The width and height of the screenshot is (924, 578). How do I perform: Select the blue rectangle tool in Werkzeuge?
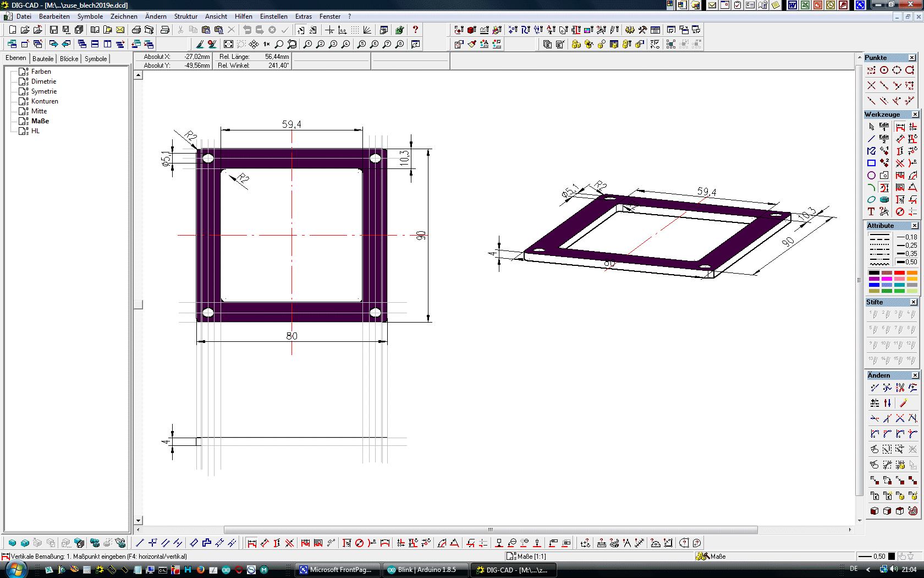tap(871, 163)
